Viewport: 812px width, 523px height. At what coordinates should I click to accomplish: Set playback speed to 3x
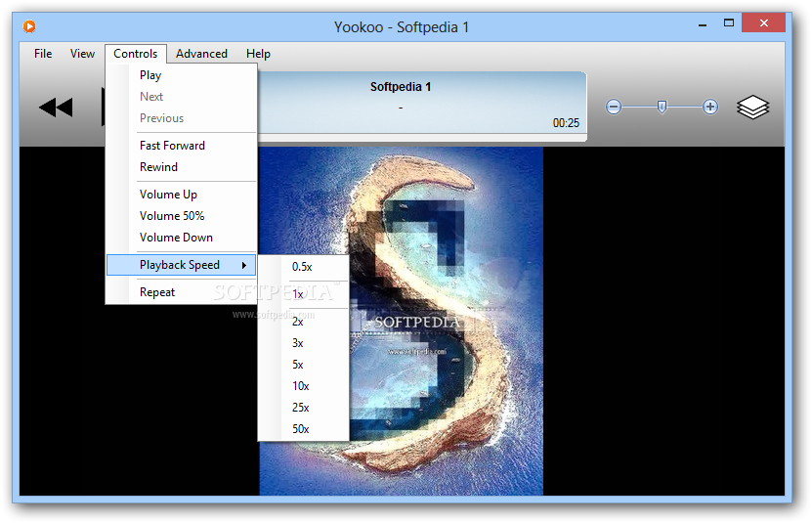click(x=304, y=343)
